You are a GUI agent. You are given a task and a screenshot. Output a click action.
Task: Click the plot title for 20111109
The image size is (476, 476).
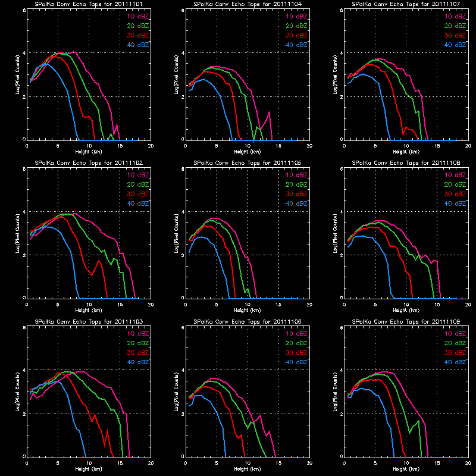click(406, 322)
